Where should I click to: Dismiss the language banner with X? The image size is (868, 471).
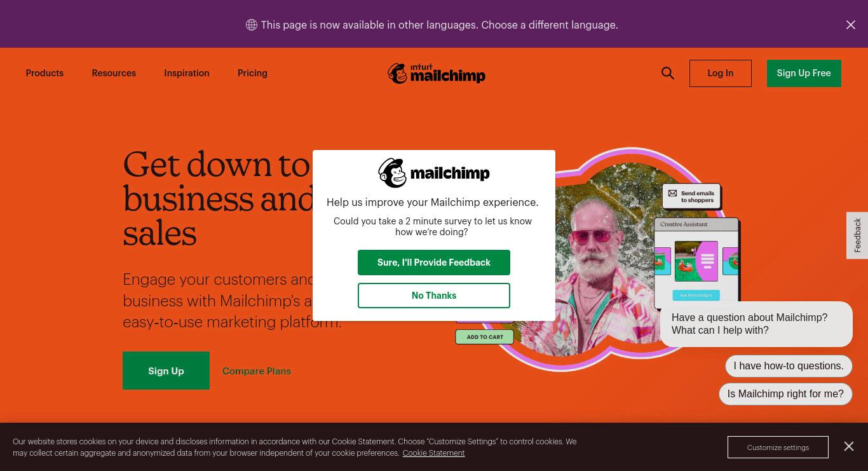tap(851, 25)
